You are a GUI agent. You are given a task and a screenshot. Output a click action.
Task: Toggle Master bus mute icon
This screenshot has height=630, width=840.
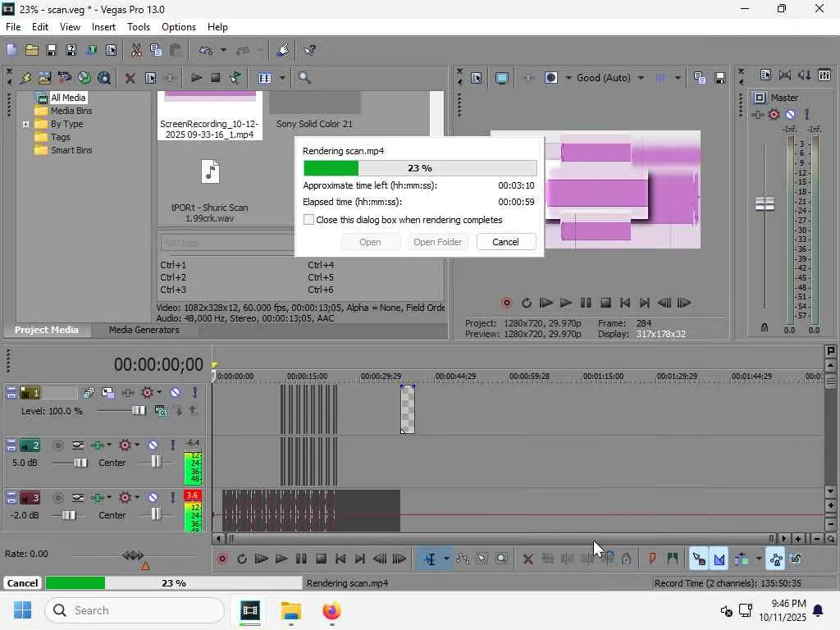point(790,114)
